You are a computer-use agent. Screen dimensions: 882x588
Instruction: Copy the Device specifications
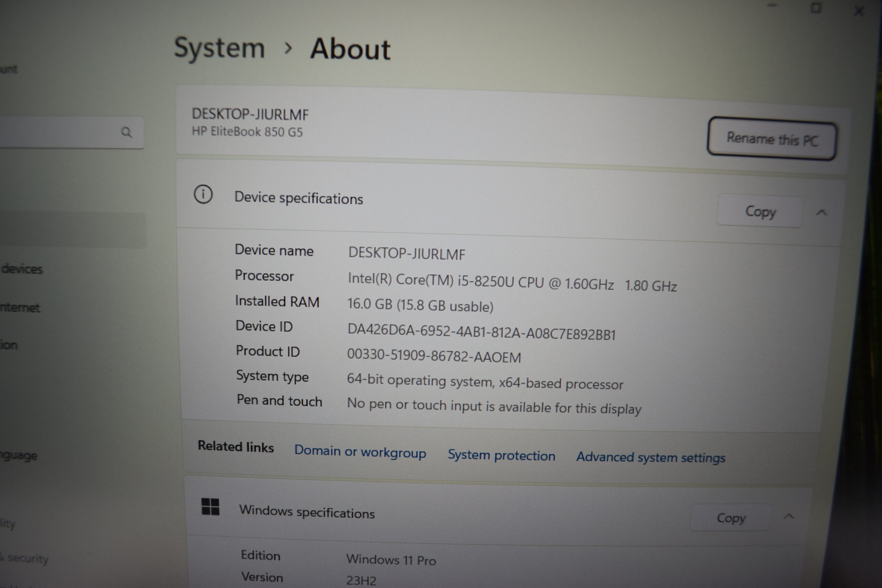pyautogui.click(x=760, y=211)
